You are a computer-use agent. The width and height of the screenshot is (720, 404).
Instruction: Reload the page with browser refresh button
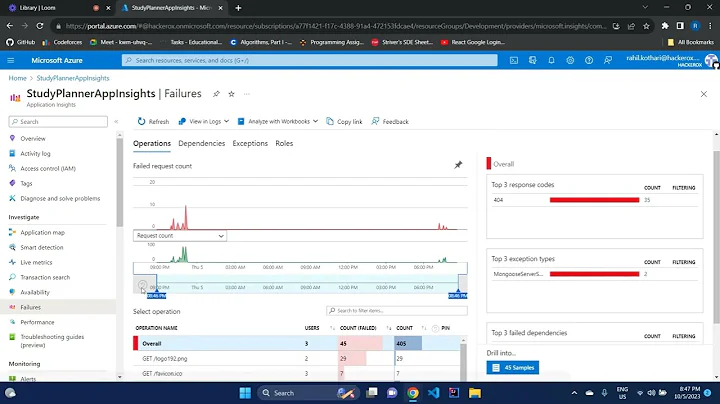40,26
